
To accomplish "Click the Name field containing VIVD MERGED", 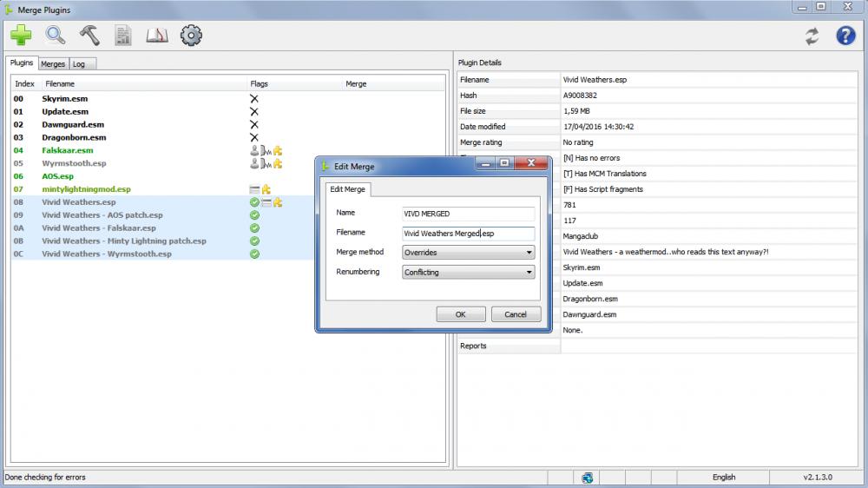I will (469, 214).
